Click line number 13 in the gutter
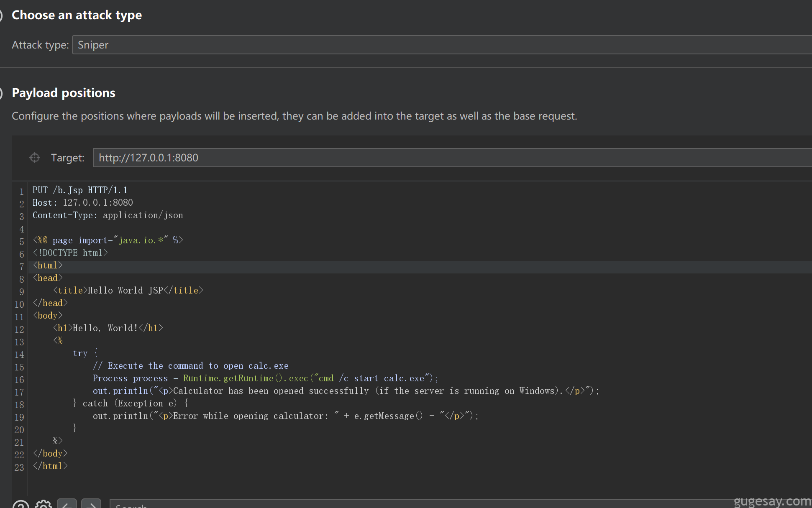 (x=19, y=342)
